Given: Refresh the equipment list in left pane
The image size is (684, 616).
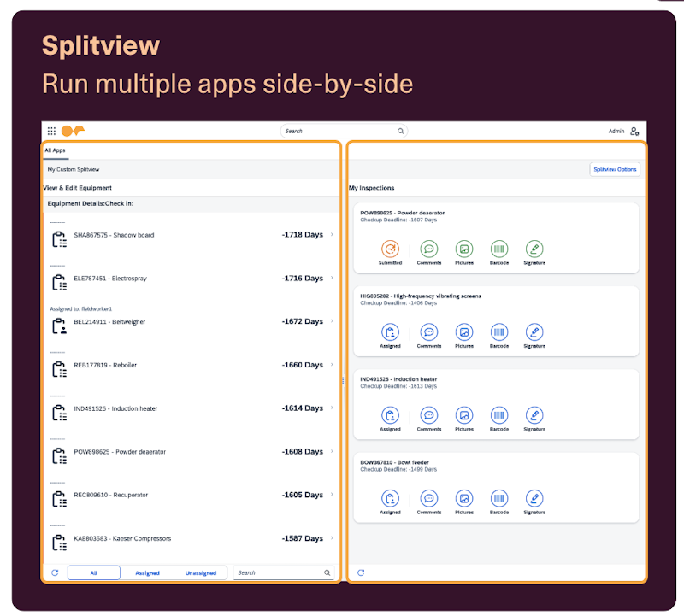Looking at the screenshot, I should 55,572.
